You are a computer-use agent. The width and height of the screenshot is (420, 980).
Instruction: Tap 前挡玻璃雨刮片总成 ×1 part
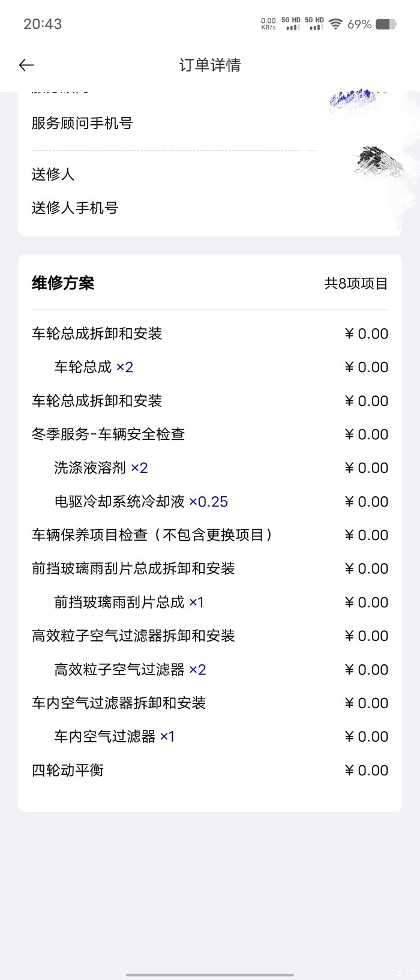pyautogui.click(x=129, y=603)
